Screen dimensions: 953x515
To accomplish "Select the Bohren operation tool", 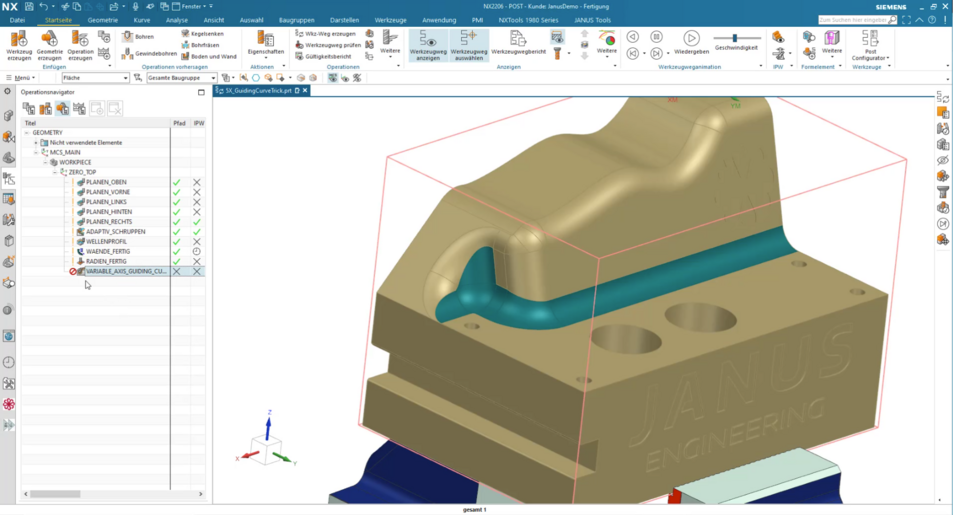I will click(x=138, y=36).
